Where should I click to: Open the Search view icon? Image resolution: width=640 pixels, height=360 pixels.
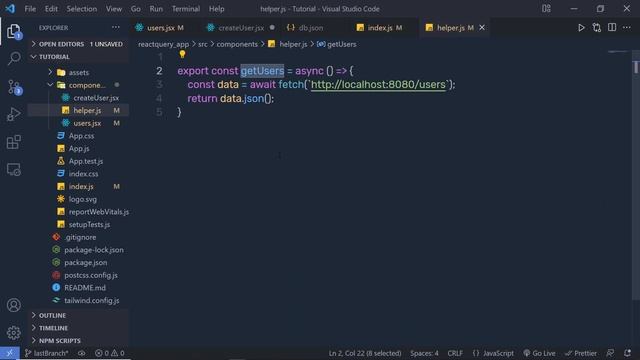(14, 58)
